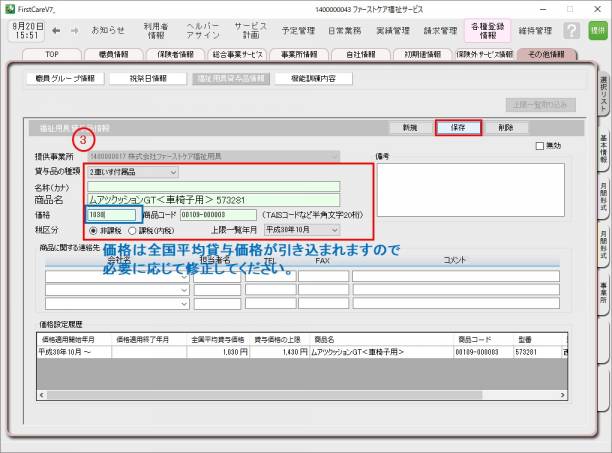Click the 提供 icon button at top right
Viewport: 612px width, 453px height.
pos(598,30)
